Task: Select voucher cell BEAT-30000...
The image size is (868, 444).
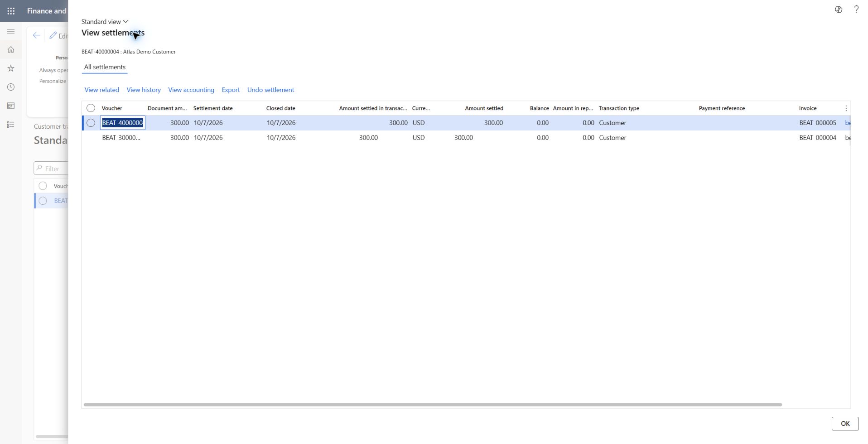Action: pos(121,138)
